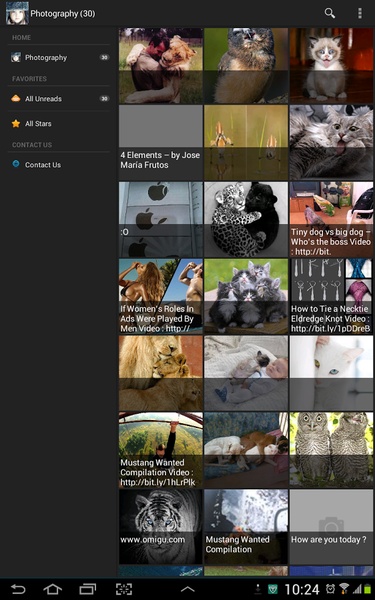
Task: Open the man hugging lion photo
Action: click(x=161, y=65)
